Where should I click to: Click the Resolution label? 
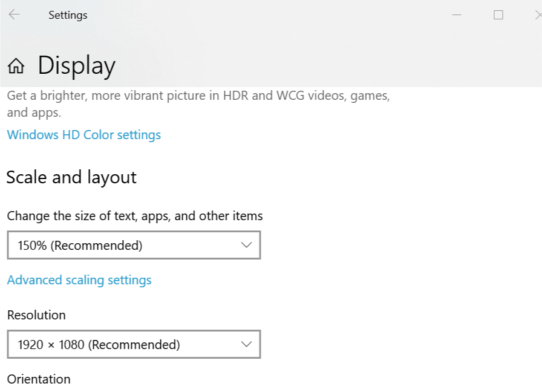tap(36, 315)
